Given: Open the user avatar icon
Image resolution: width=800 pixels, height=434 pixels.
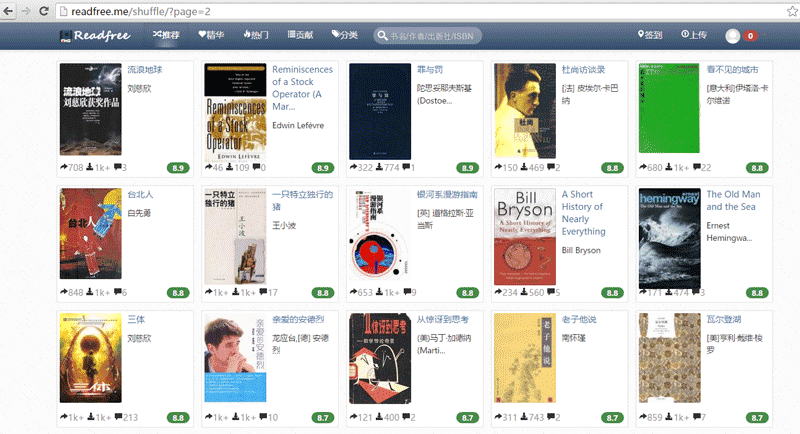Looking at the screenshot, I should point(733,36).
